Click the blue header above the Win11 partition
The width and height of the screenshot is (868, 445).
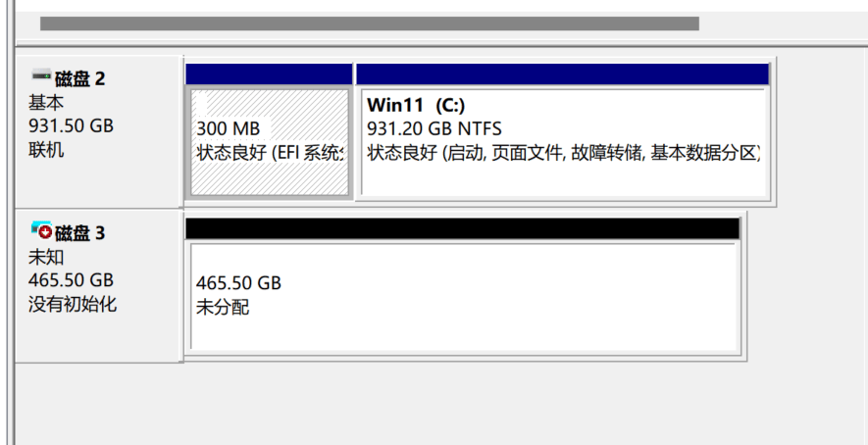(x=562, y=74)
